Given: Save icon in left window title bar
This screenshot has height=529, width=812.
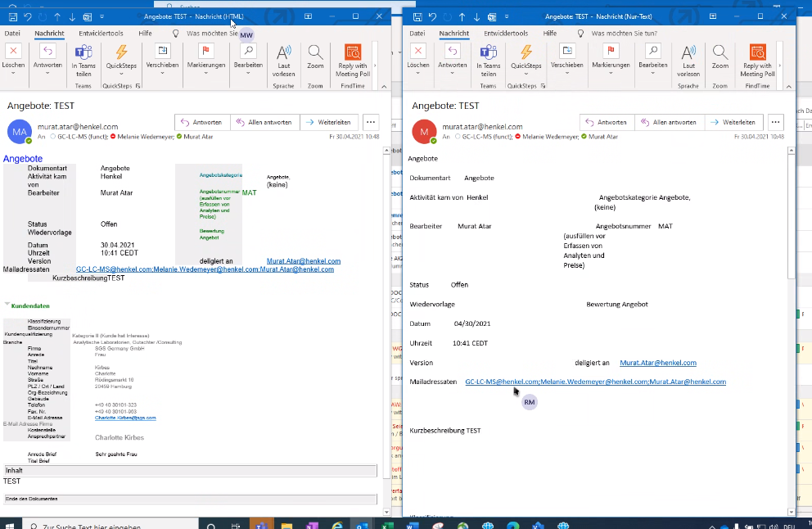Looking at the screenshot, I should coord(13,16).
